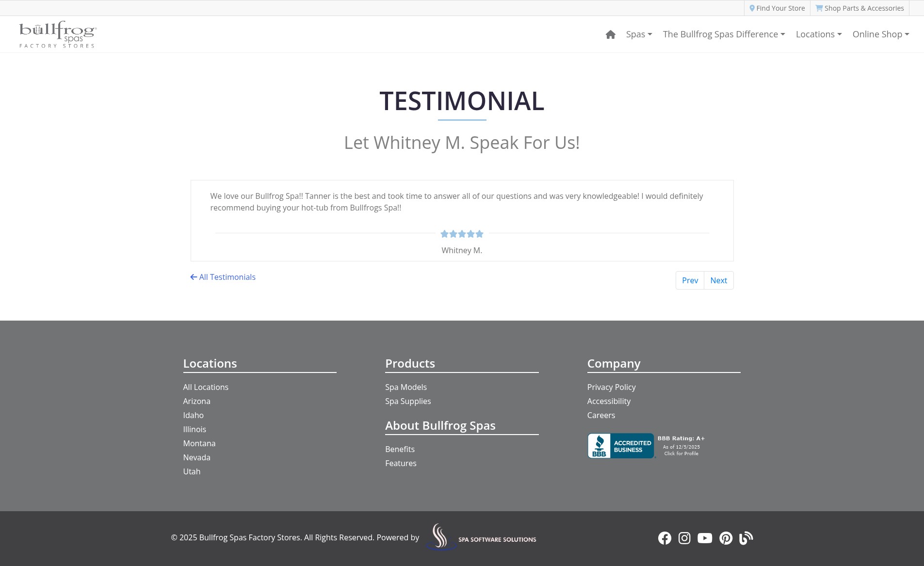Image resolution: width=924 pixels, height=566 pixels.
Task: Open the Accessibility link
Action: tap(609, 401)
